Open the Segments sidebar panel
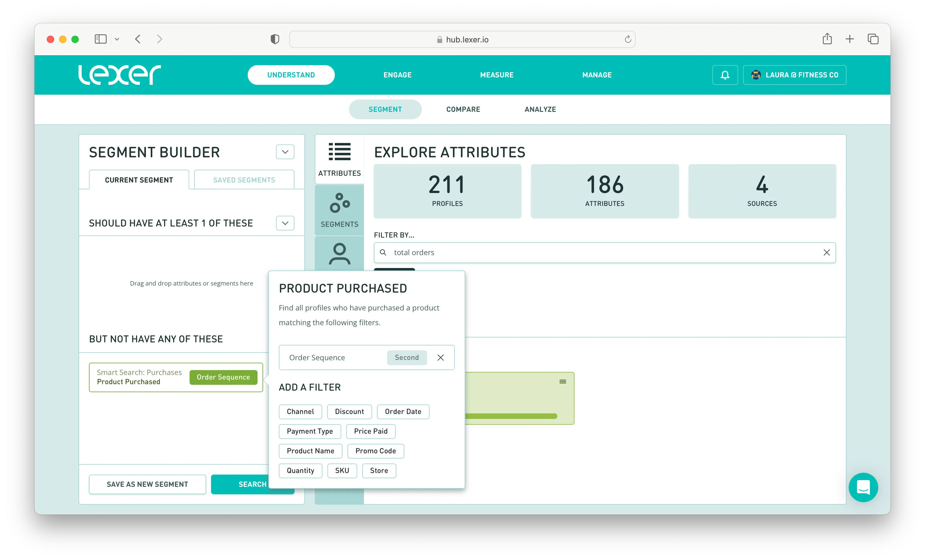Image resolution: width=925 pixels, height=560 pixels. coord(339,210)
